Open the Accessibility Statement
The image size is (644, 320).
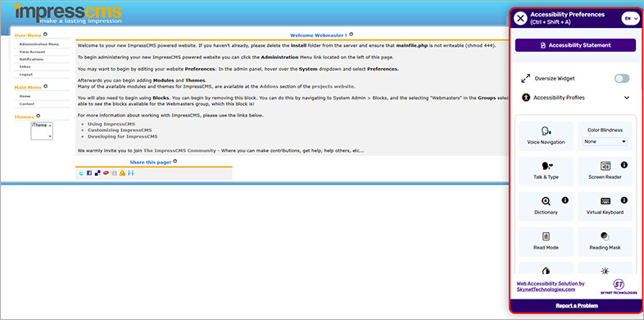coord(575,45)
